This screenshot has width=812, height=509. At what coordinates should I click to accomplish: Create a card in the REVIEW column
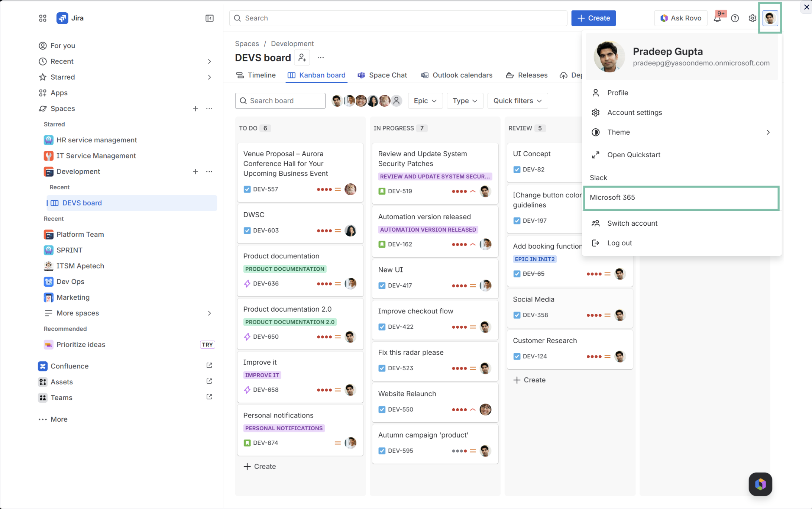point(530,380)
